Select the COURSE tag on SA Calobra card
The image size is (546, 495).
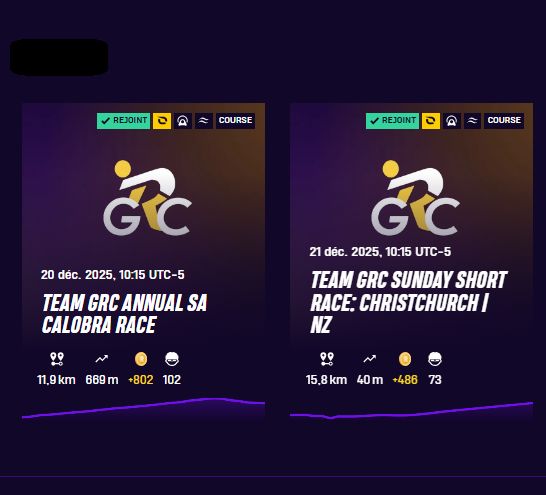click(x=235, y=121)
